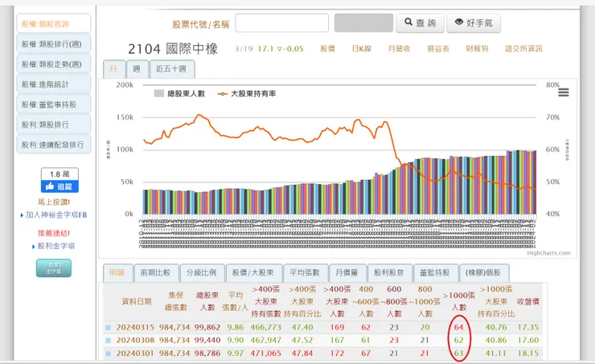Click the 1.8 萬 Facebook follower count

pyautogui.click(x=60, y=174)
